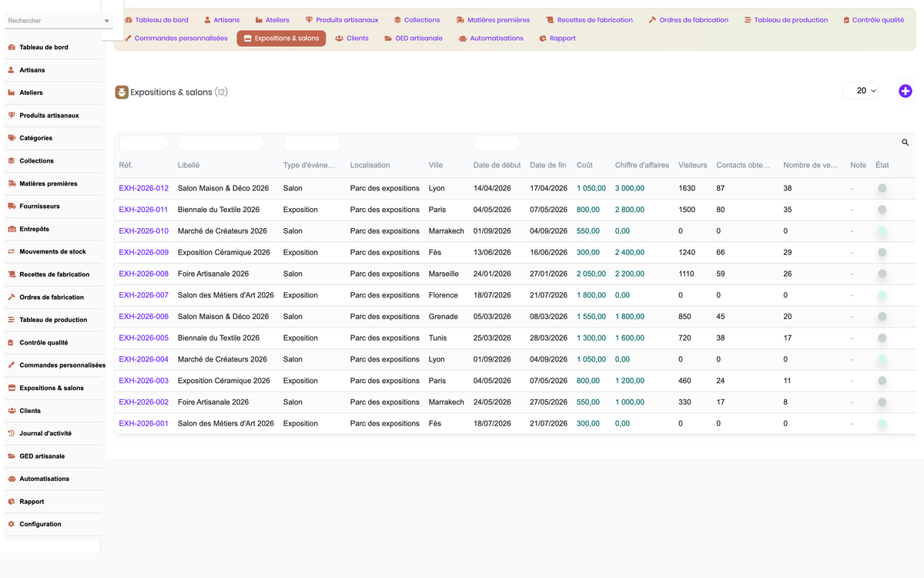
Task: Open record EXH-2026-004
Action: 143,359
